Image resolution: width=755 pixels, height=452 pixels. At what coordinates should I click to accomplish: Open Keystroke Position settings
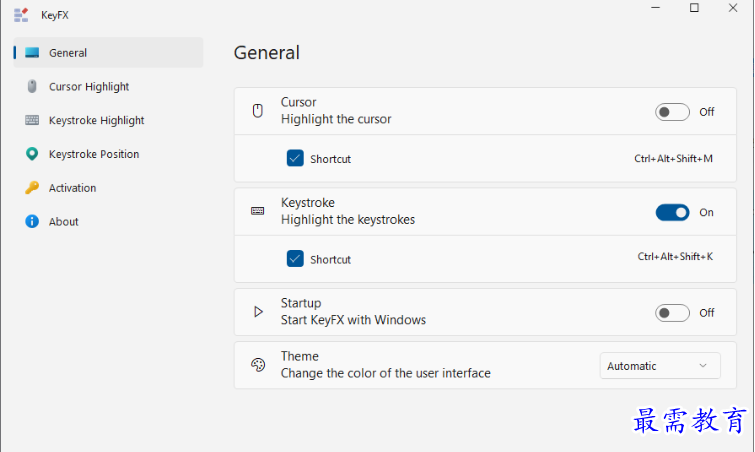(x=108, y=154)
